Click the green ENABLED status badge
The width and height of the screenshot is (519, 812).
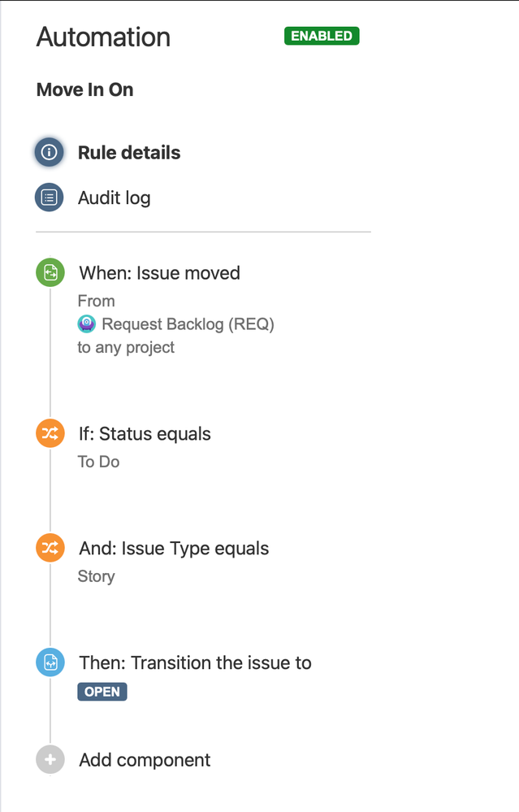click(322, 36)
